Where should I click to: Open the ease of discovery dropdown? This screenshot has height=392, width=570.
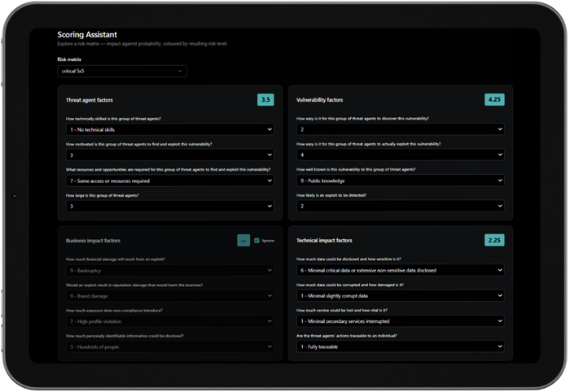tap(401, 129)
